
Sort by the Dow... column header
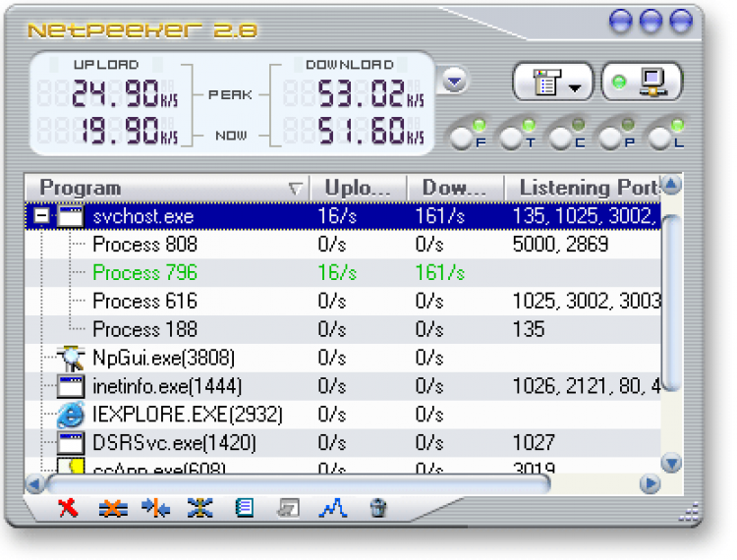[x=455, y=188]
